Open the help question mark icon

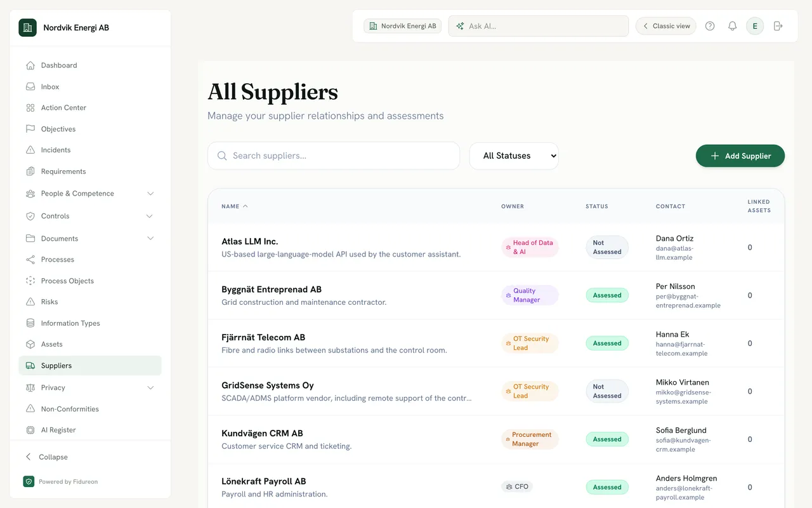pos(710,26)
